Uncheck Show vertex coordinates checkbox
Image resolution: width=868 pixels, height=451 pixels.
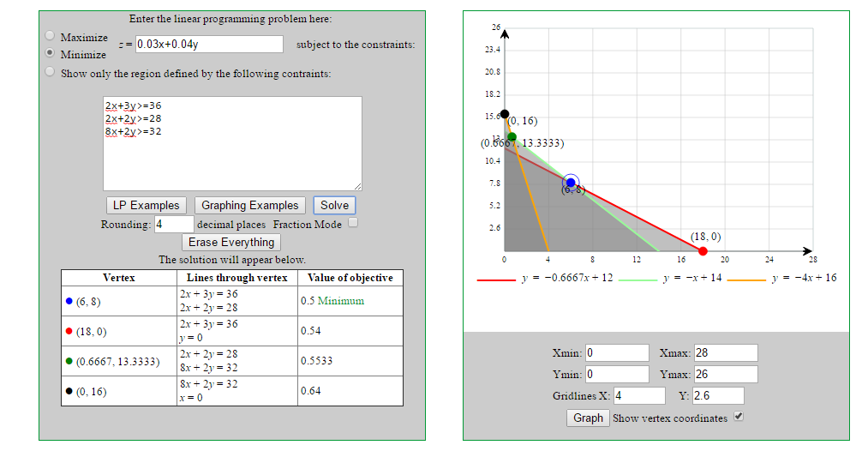pyautogui.click(x=739, y=417)
